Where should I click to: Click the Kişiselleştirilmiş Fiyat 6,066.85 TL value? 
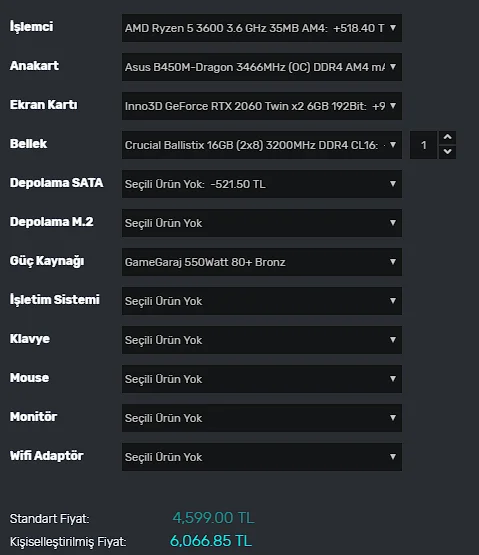[211, 541]
